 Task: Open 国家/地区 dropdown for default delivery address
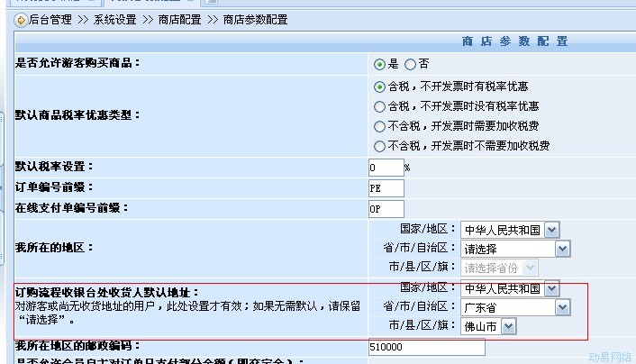point(510,288)
